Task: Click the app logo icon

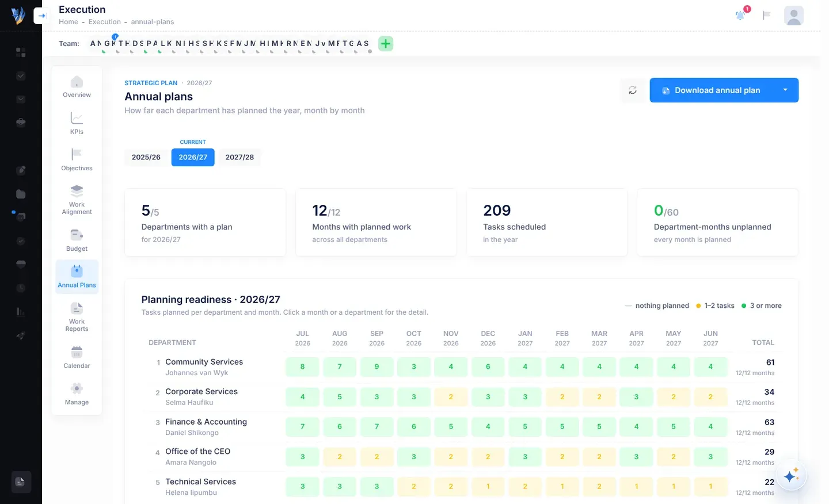Action: (x=18, y=15)
